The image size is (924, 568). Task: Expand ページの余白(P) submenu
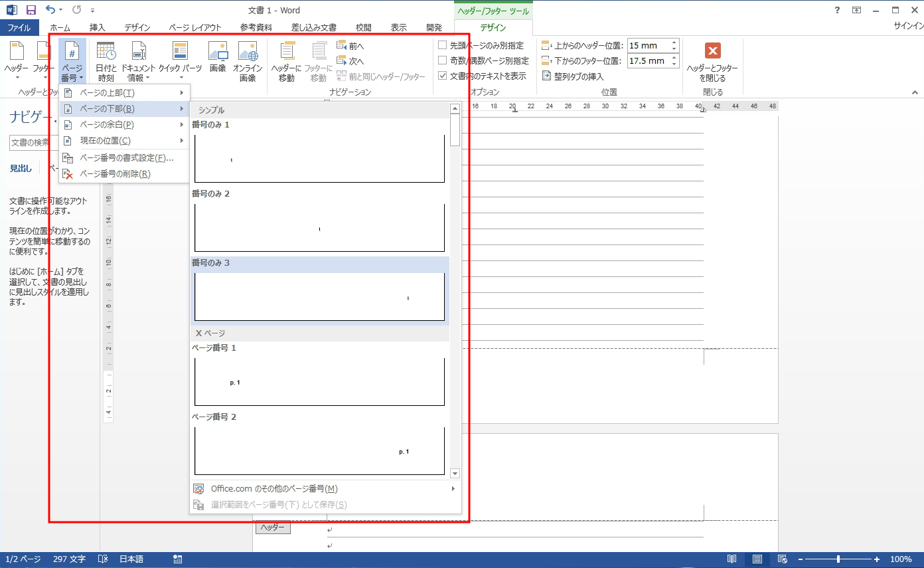[x=124, y=124]
